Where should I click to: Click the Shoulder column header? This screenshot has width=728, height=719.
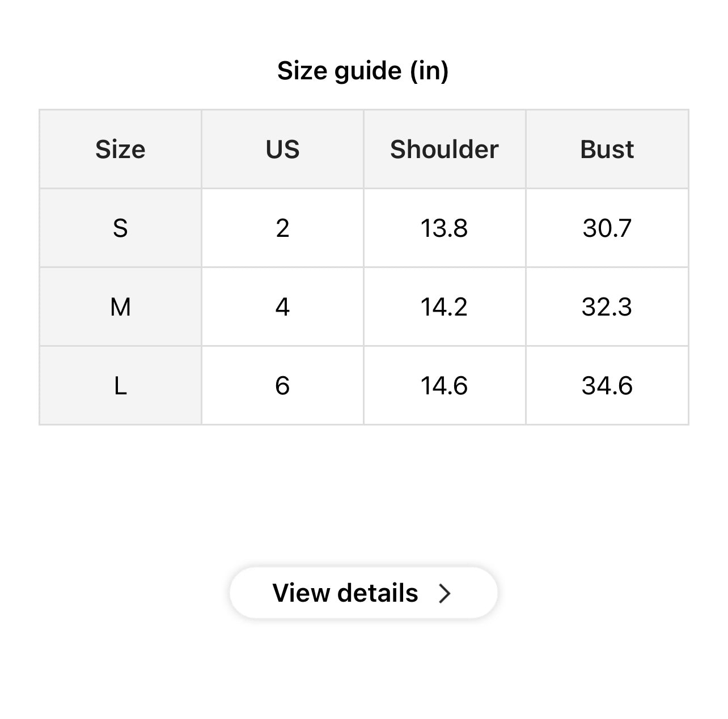pos(445,150)
